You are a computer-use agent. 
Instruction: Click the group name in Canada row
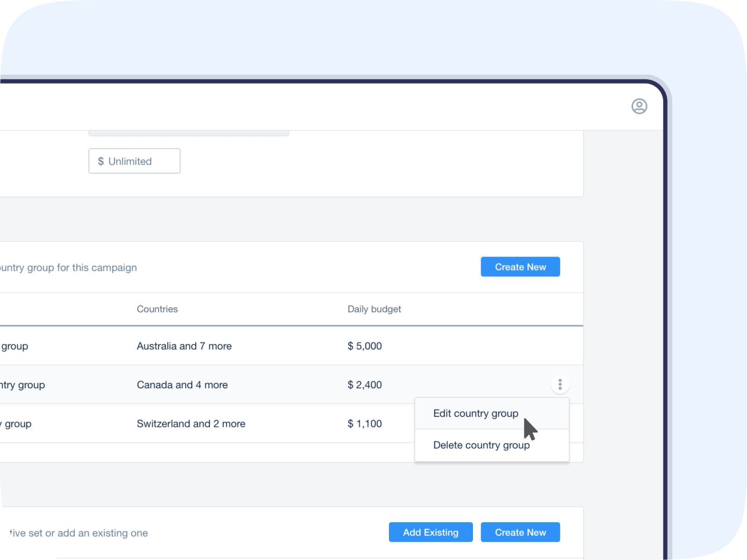coord(22,385)
